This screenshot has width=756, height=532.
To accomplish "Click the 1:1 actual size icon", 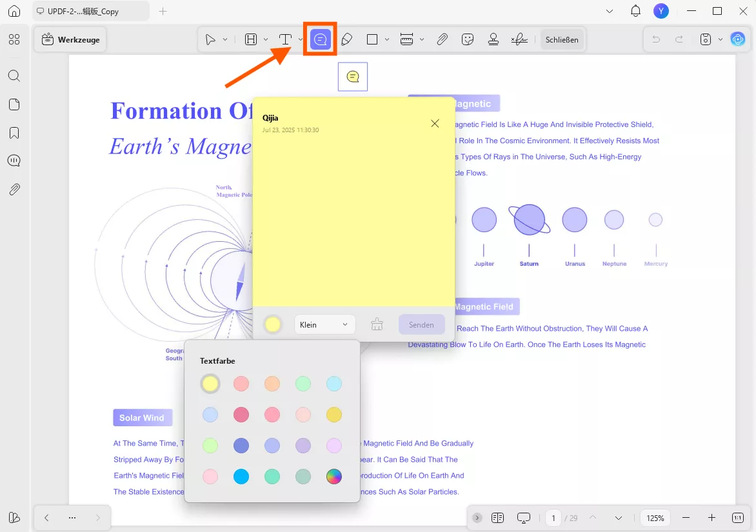I will point(738,518).
